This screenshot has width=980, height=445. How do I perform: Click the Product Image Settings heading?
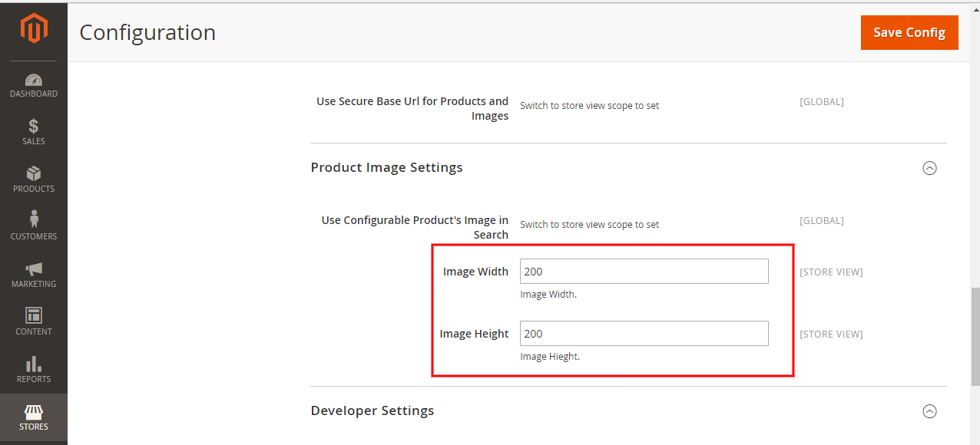click(x=386, y=167)
